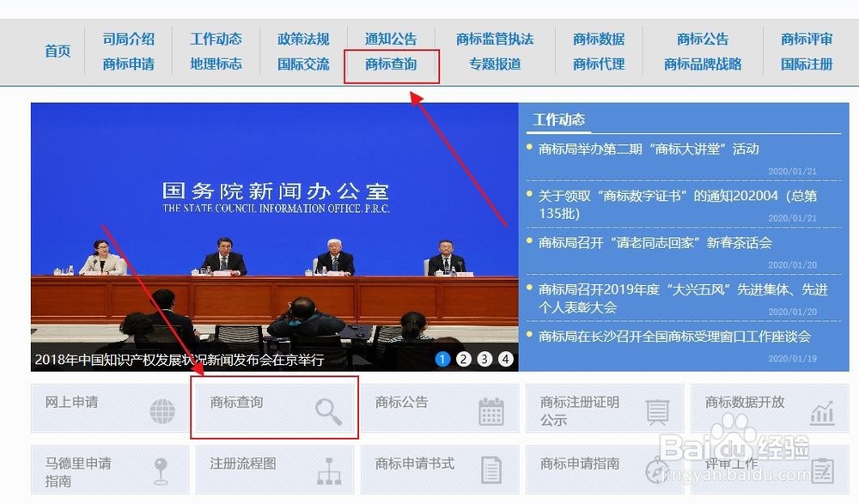Open the 注册流程图 tile label
The image size is (859, 504).
(243, 464)
